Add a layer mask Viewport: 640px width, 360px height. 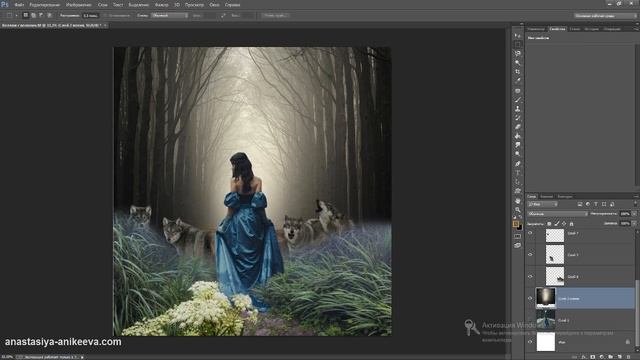coord(593,357)
